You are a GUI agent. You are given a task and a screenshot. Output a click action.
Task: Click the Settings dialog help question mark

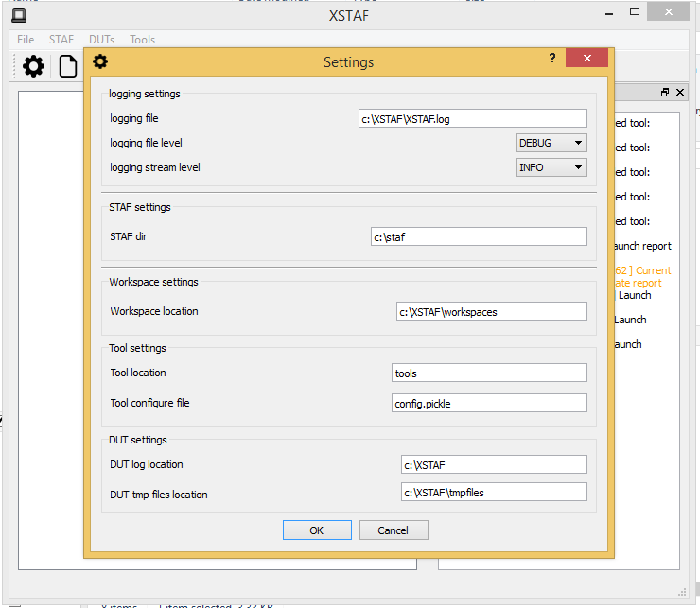pos(552,58)
